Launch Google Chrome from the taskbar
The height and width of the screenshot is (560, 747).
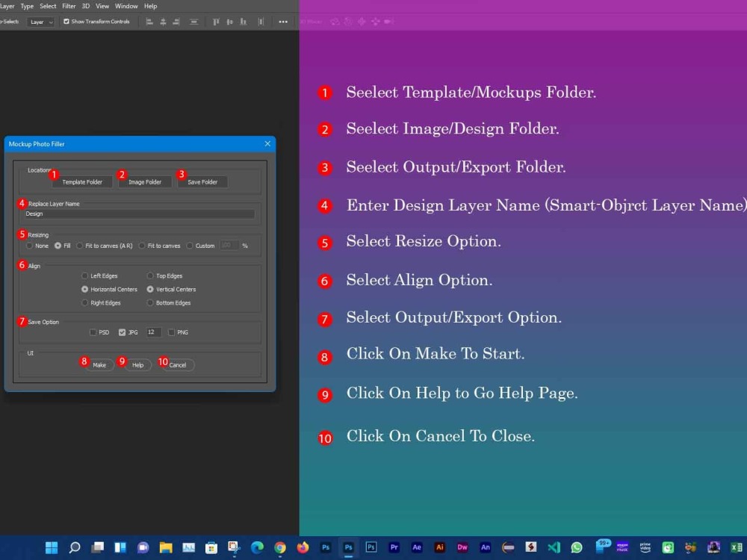point(280,547)
